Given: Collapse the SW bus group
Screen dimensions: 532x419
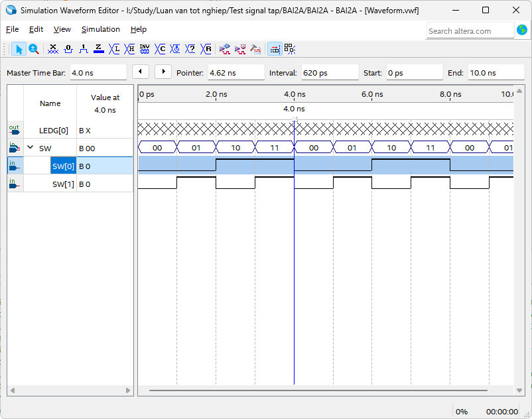Looking at the screenshot, I should tap(30, 148).
